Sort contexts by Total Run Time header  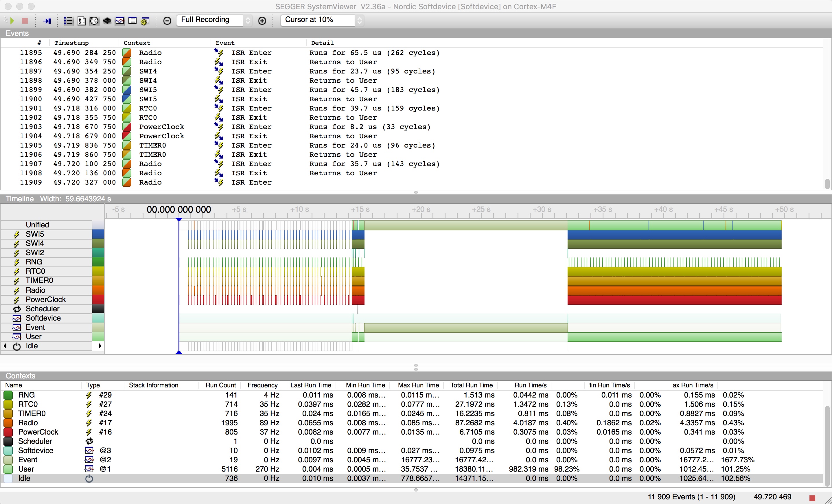click(x=471, y=385)
